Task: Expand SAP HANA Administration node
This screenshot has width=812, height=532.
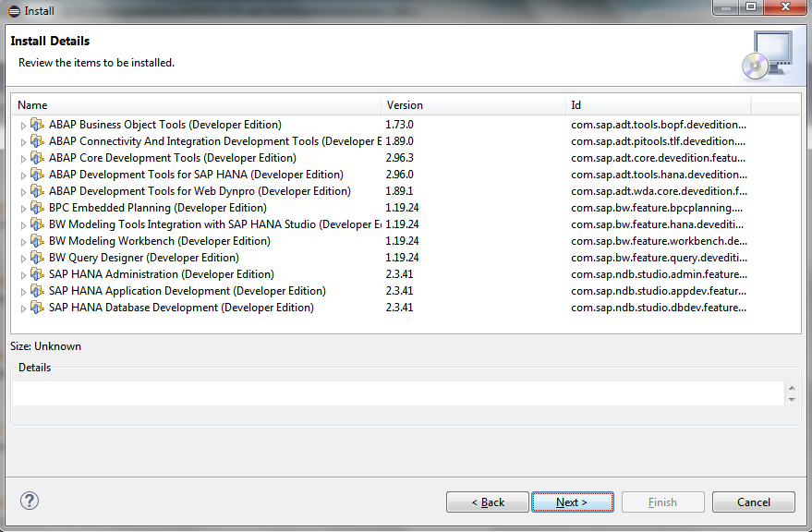Action: tap(23, 275)
